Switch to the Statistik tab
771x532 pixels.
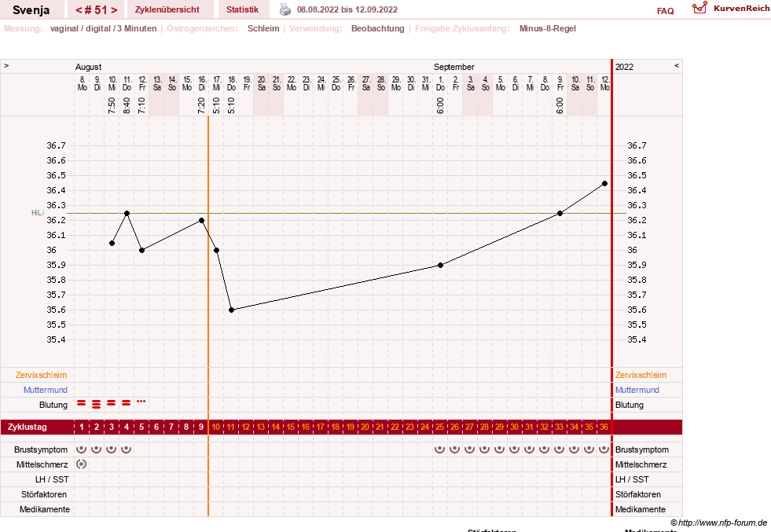pyautogui.click(x=242, y=9)
